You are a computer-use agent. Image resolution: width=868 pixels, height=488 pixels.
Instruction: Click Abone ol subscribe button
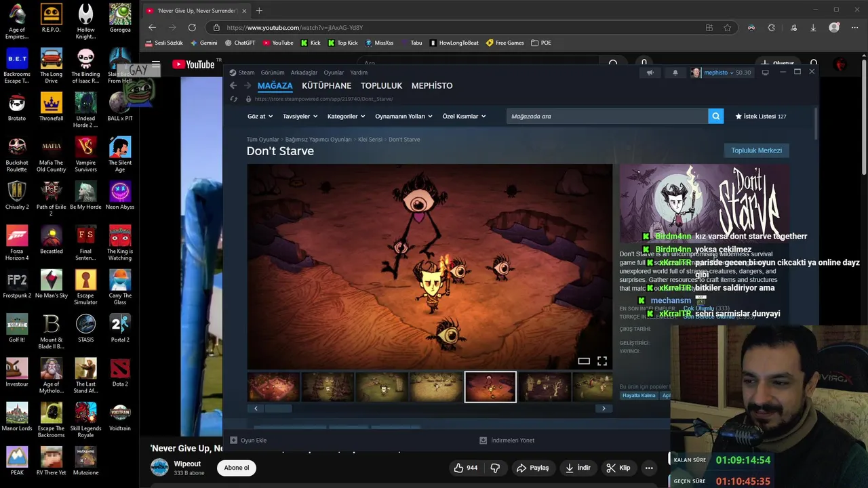click(x=237, y=468)
